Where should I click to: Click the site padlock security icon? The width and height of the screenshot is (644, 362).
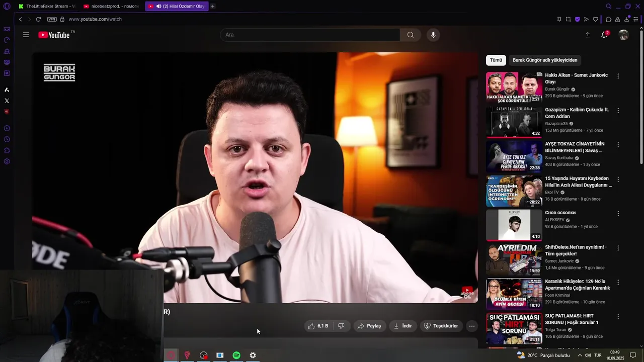[x=62, y=19]
